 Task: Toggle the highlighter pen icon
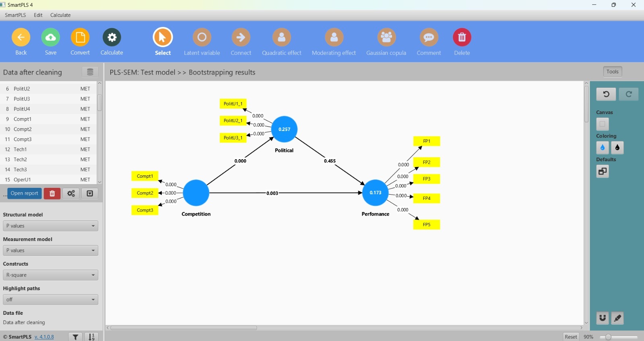pyautogui.click(x=617, y=318)
